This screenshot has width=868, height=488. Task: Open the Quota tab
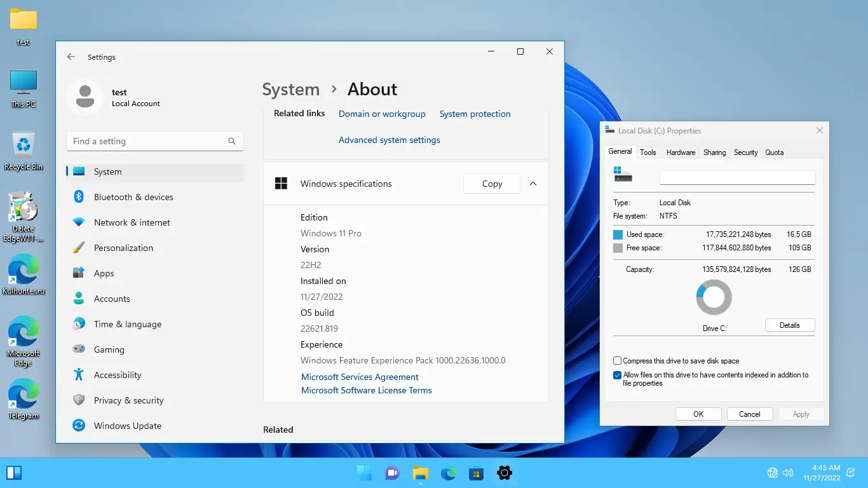(774, 152)
